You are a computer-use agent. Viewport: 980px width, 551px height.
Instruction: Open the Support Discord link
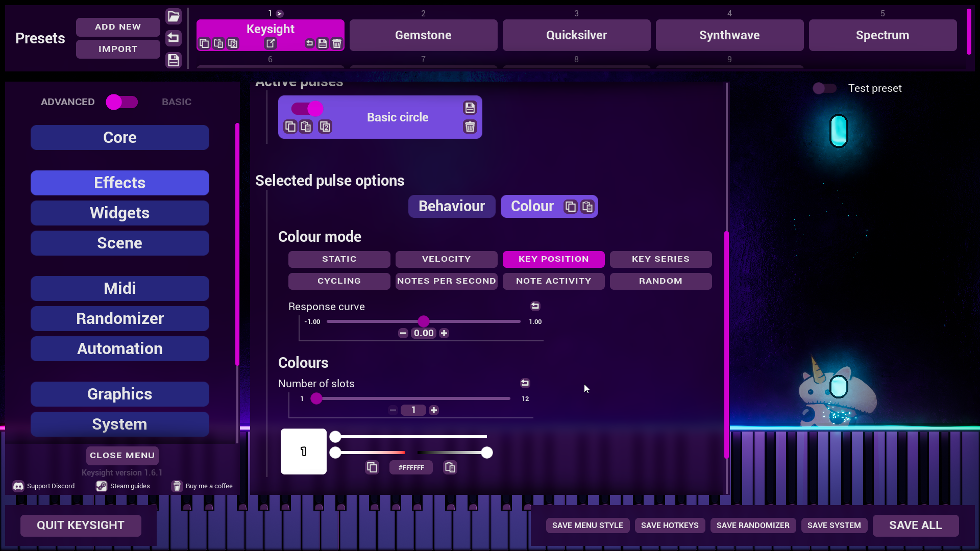[44, 486]
